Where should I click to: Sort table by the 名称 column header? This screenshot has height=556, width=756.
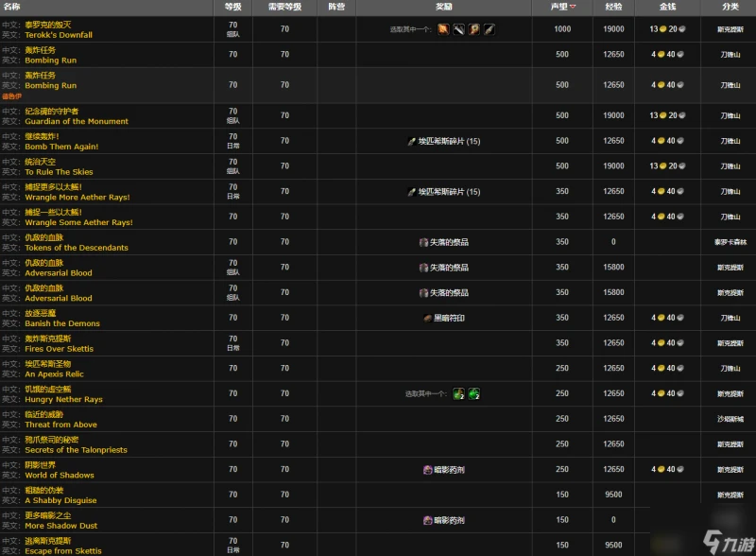tap(12, 7)
